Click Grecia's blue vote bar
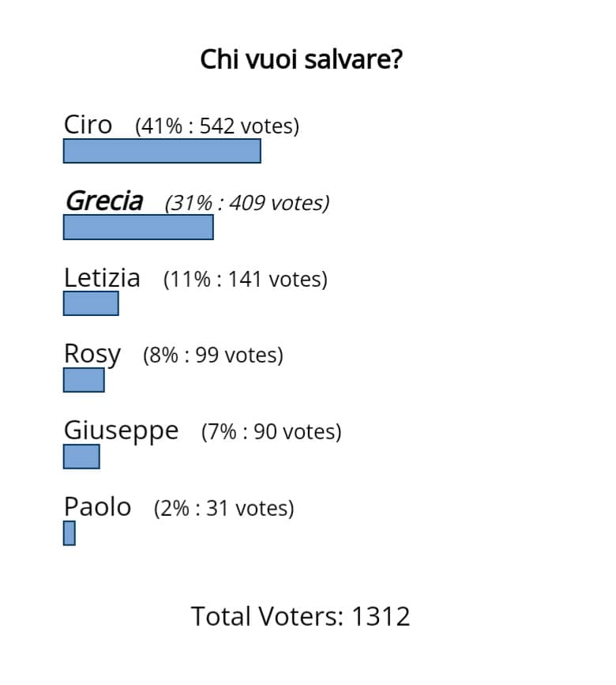Screen dimensions: 616x685 [x=138, y=228]
